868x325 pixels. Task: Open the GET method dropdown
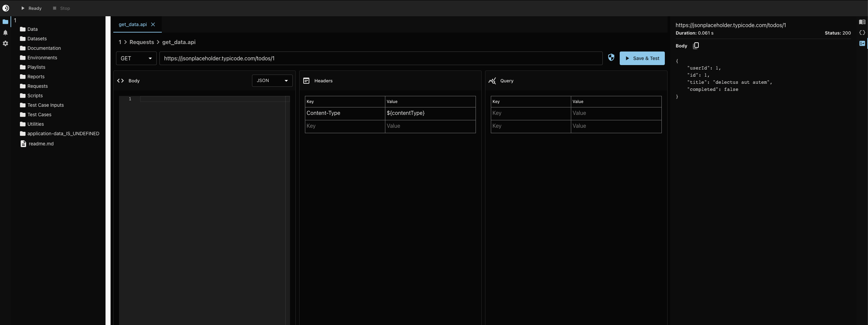pyautogui.click(x=136, y=58)
